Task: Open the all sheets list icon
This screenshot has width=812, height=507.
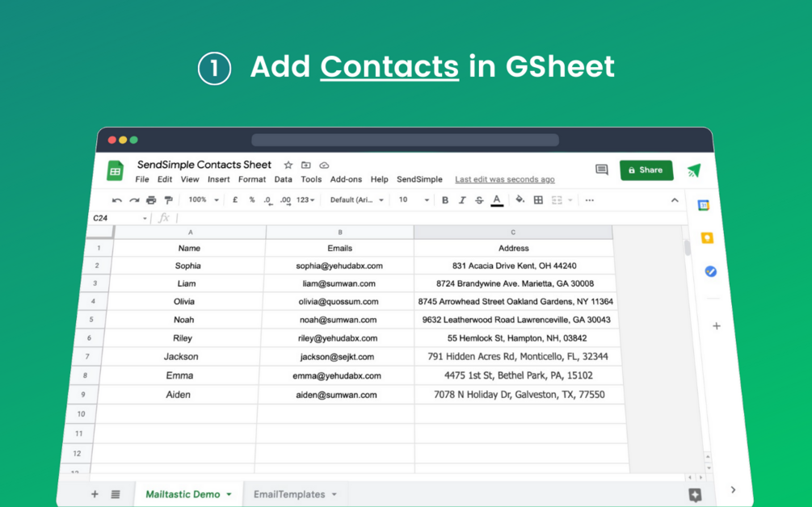Action: coord(116,494)
